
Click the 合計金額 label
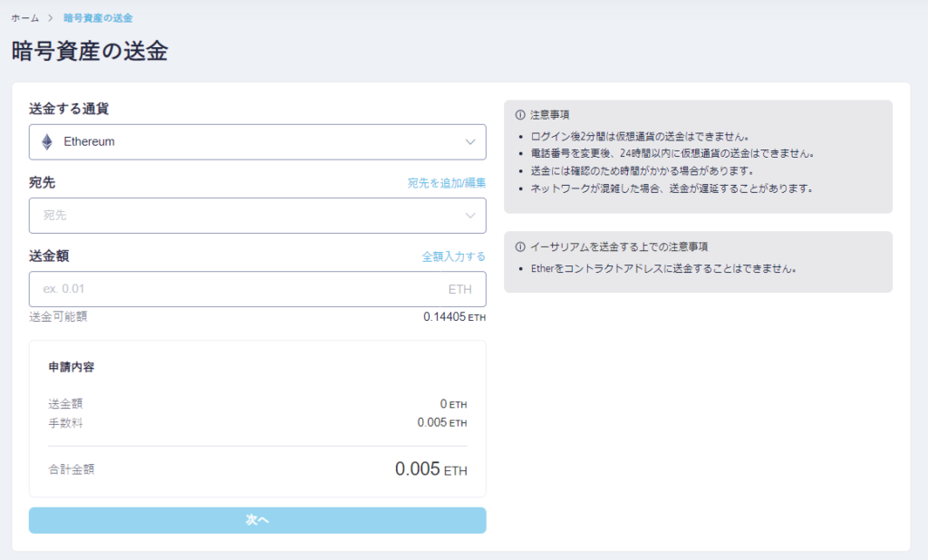[x=72, y=469]
